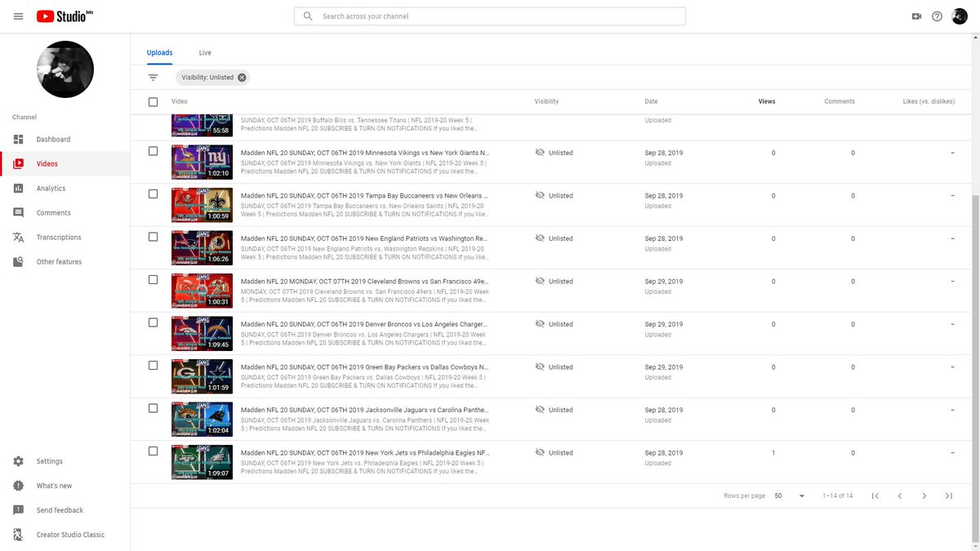Image resolution: width=980 pixels, height=551 pixels.
Task: Select the Vikings vs Giants video checkbox
Action: [153, 151]
